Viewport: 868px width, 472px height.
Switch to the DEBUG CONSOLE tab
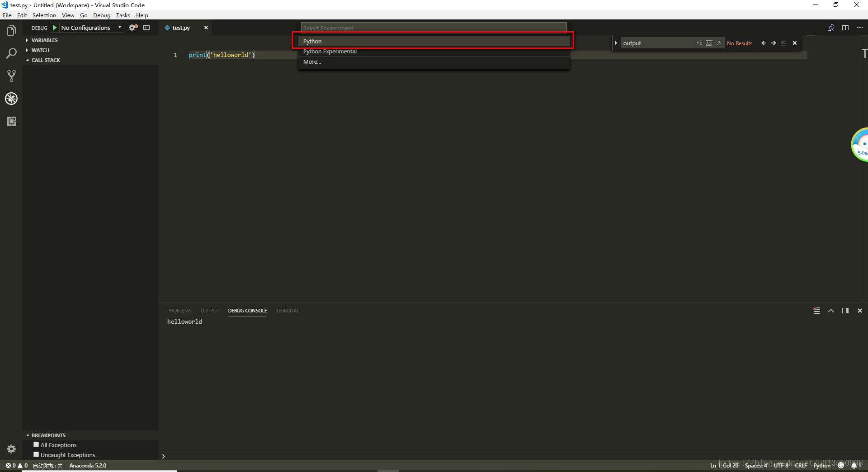(x=247, y=311)
